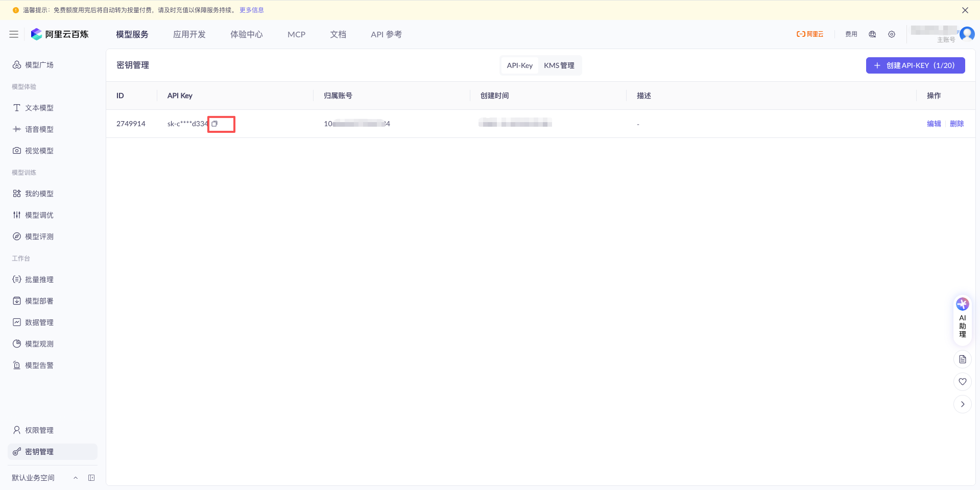
Task: Open 更多信息 link in the notice banner
Action: (x=251, y=10)
